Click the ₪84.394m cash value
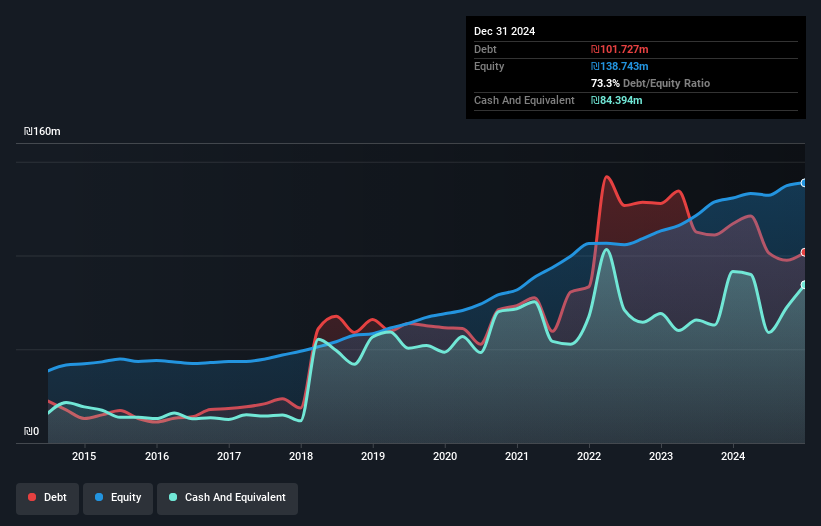Viewport: 821px width, 526px height. [x=616, y=100]
